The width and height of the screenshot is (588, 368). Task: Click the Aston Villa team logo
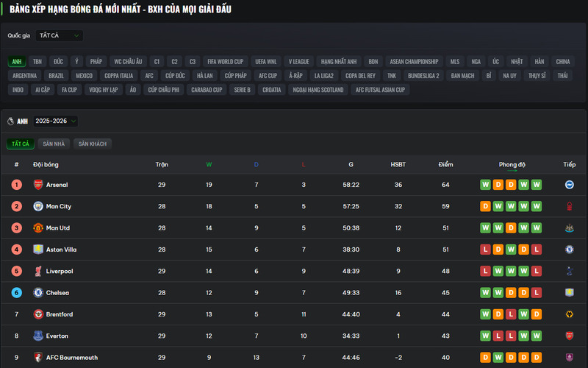(38, 250)
